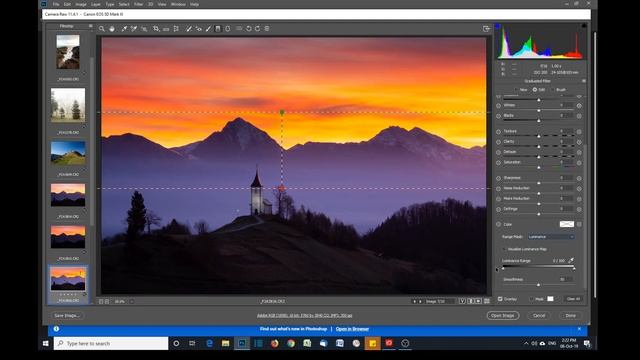The height and width of the screenshot is (360, 640).
Task: Select the White Balance eyedropper tool
Action: [124, 29]
